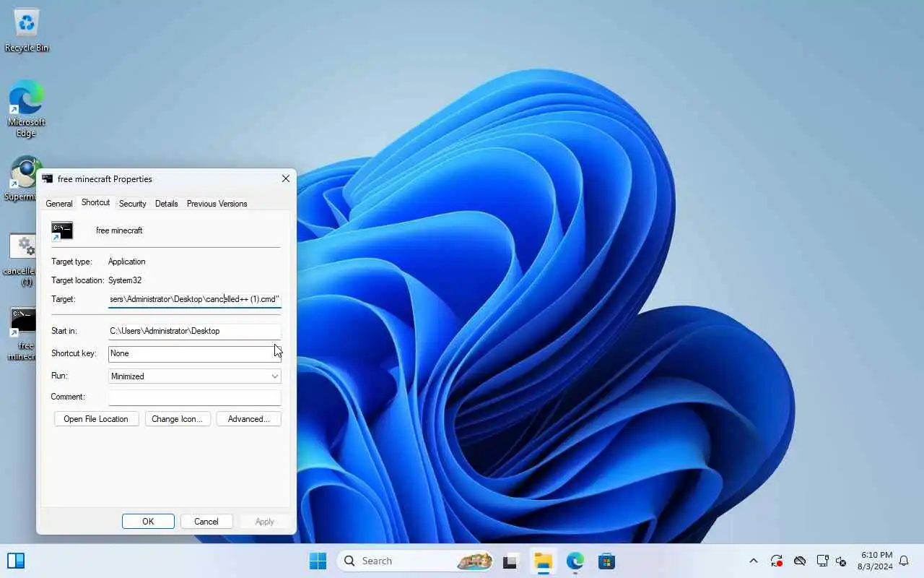Click the empty Comment field

point(194,397)
